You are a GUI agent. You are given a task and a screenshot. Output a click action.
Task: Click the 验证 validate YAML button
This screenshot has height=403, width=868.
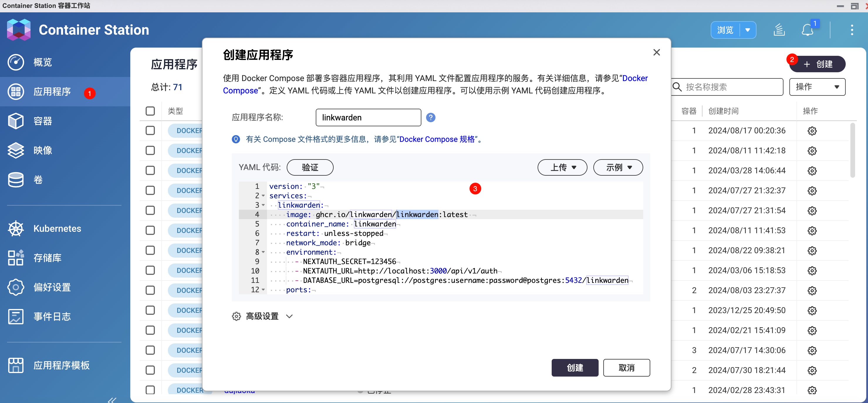(310, 167)
